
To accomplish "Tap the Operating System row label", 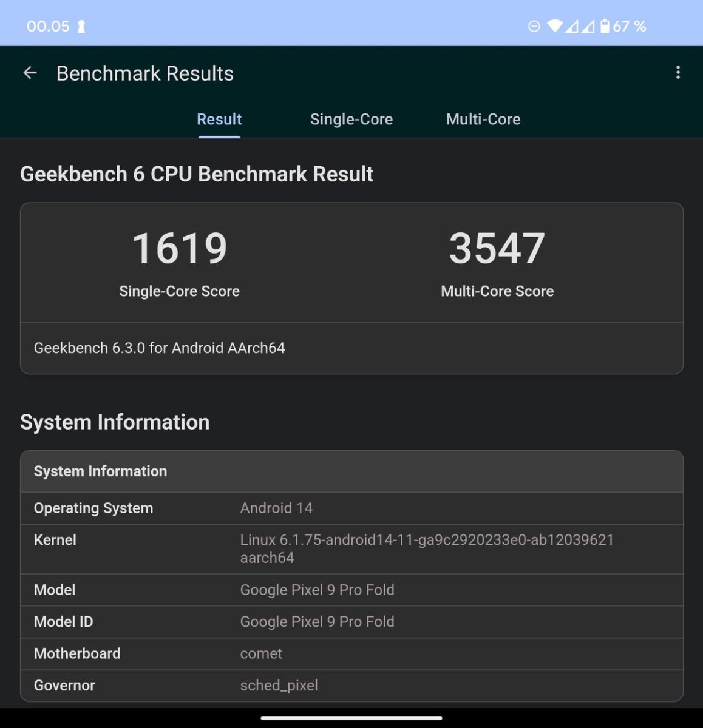I will pyautogui.click(x=93, y=508).
